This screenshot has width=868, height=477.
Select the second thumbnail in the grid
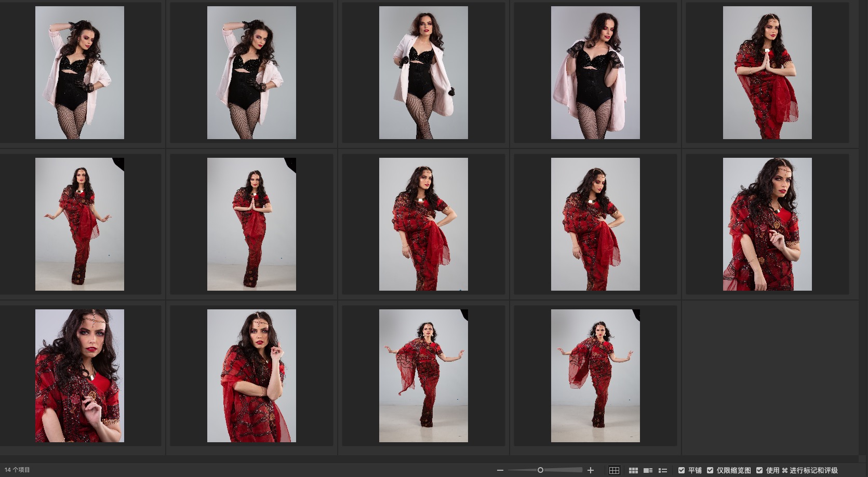pos(251,73)
